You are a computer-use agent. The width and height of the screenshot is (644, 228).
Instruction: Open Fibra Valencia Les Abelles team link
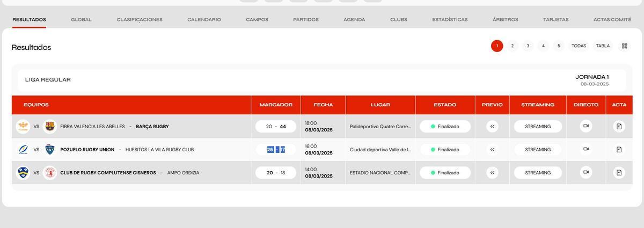[92, 127]
